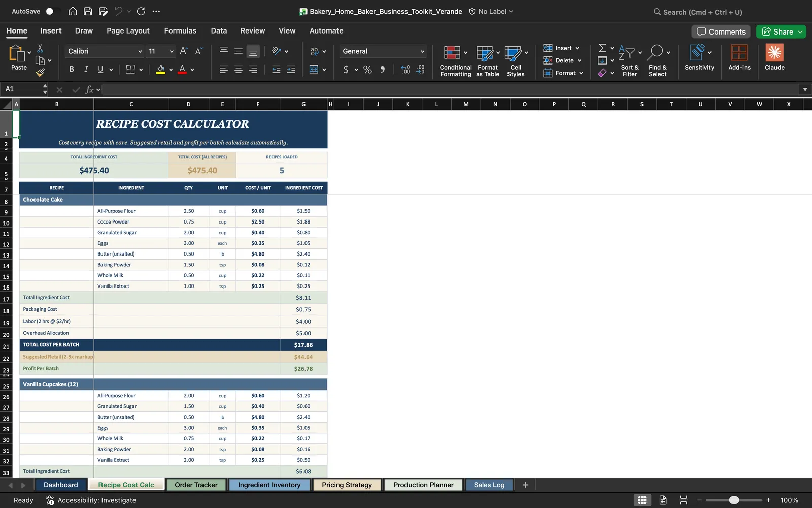
Task: Open the Add-ins gallery
Action: (x=739, y=57)
